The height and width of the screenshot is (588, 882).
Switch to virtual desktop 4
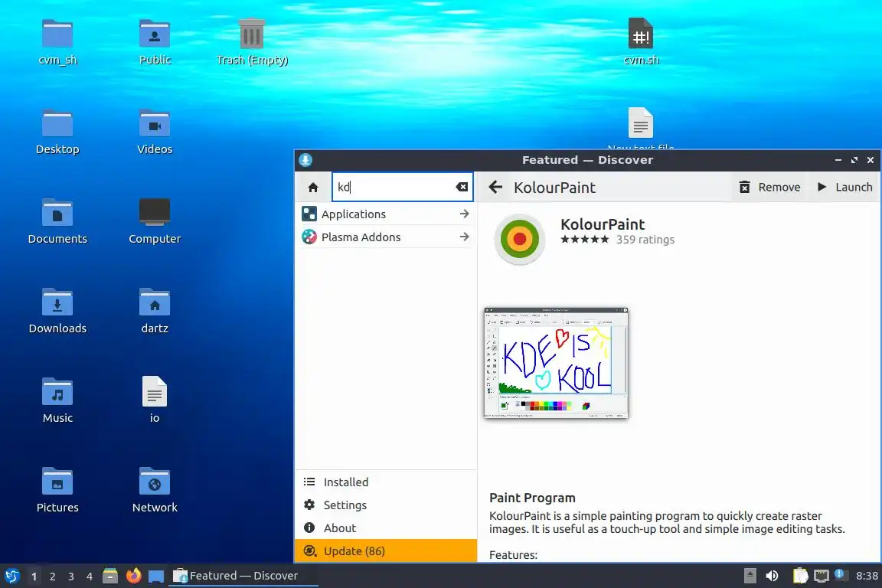coord(90,577)
